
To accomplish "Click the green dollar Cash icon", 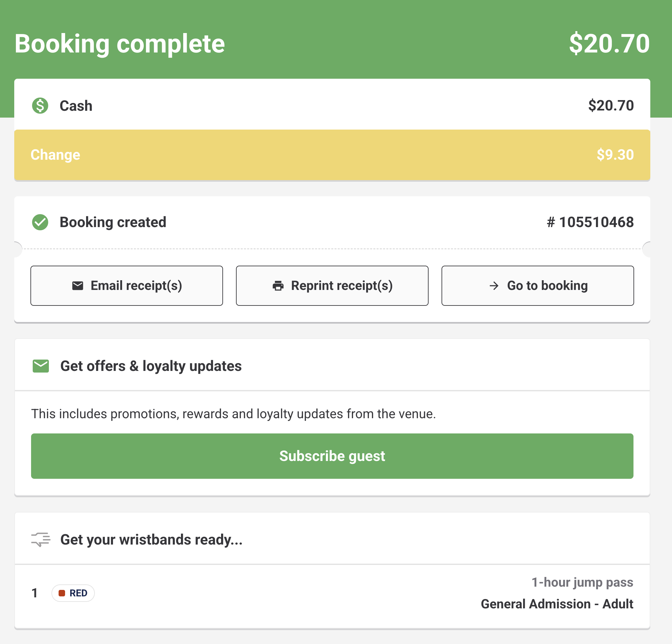I will pos(40,106).
